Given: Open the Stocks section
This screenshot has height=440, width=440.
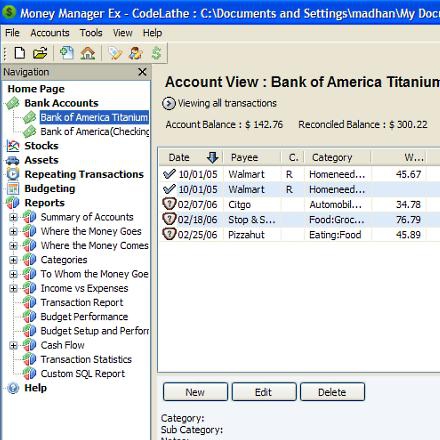Looking at the screenshot, I should pos(41,146).
